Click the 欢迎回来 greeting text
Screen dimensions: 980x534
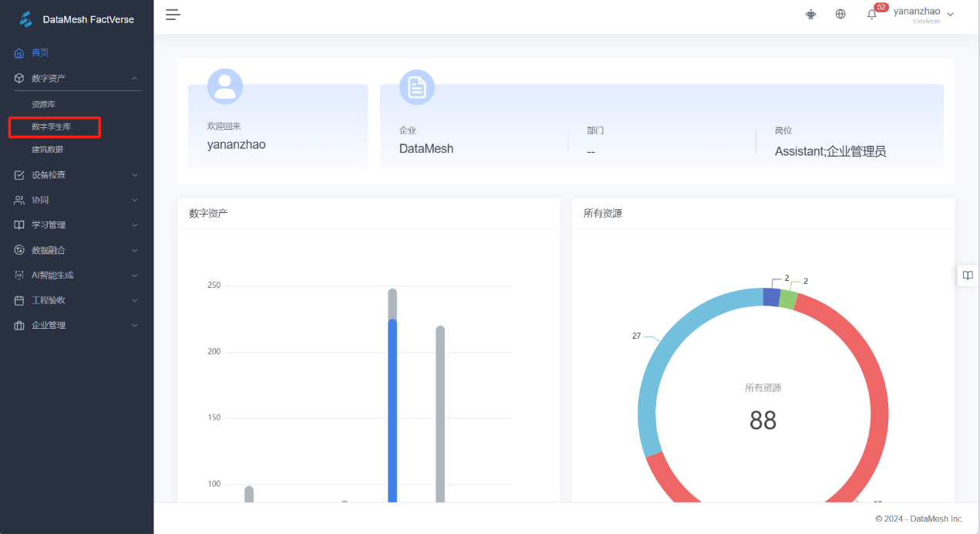click(x=224, y=127)
